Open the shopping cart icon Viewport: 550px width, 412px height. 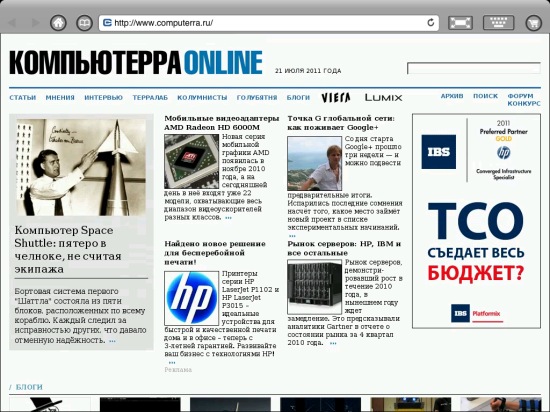click(x=534, y=23)
